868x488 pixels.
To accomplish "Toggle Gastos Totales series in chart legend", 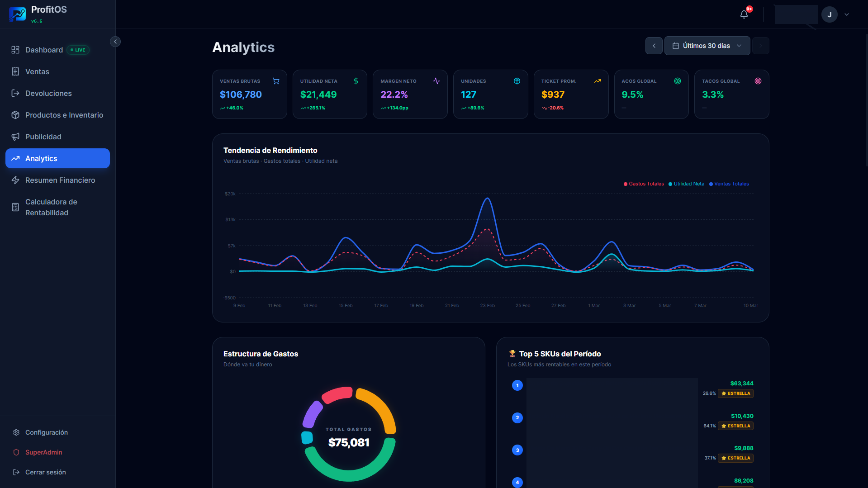I will 644,184.
